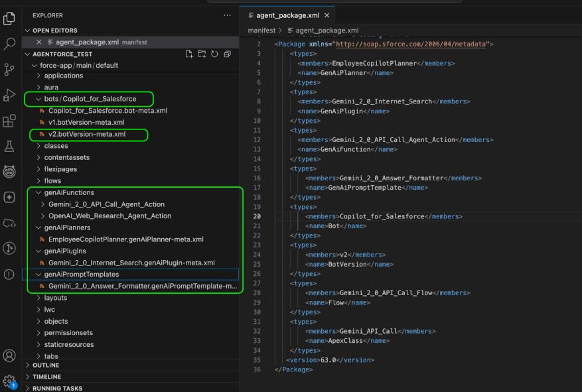Close the agent_package.xml editor tab
This screenshot has width=582, height=392.
pos(327,15)
